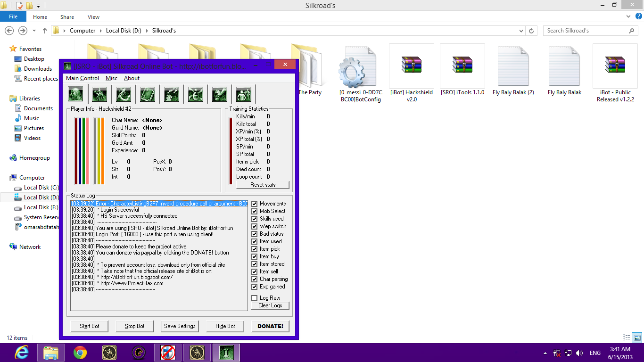This screenshot has height=362, width=644.
Task: Refresh the Silkroad's folder view
Action: 532,30
